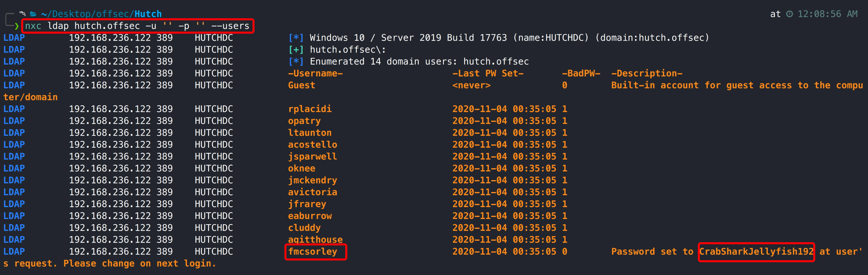Click the Kali dragon icon in prompt
This screenshot has height=275, width=868.
tap(23, 14)
